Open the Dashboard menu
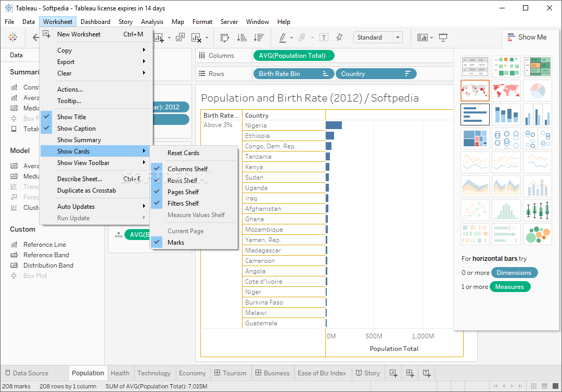Viewport: 562px width, 392px height. [x=95, y=22]
